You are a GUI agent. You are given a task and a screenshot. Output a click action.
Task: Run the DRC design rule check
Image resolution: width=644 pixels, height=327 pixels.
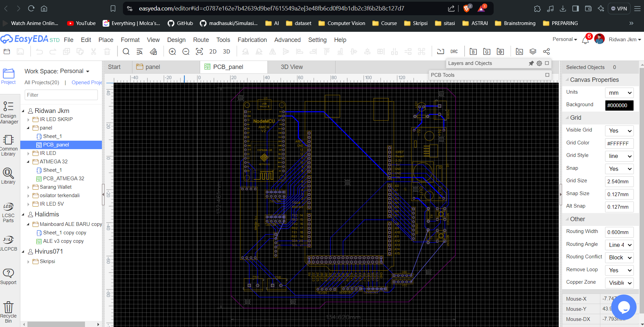[x=454, y=51]
